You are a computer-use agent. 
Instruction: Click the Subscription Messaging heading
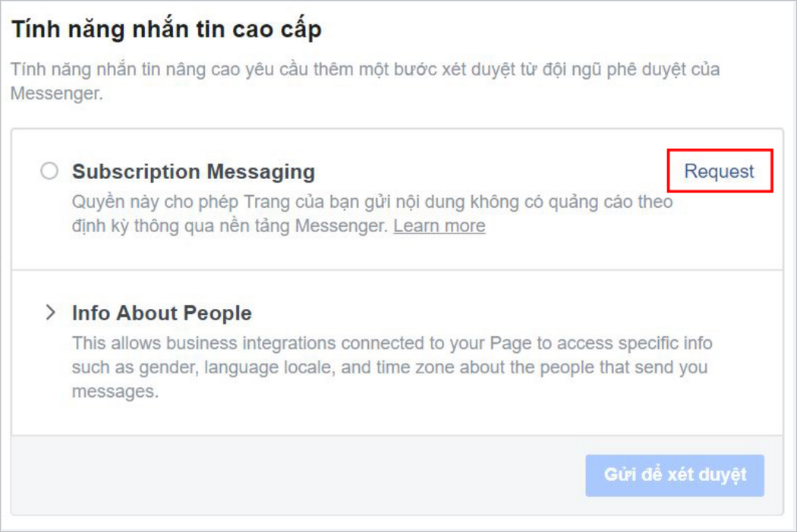tap(193, 172)
